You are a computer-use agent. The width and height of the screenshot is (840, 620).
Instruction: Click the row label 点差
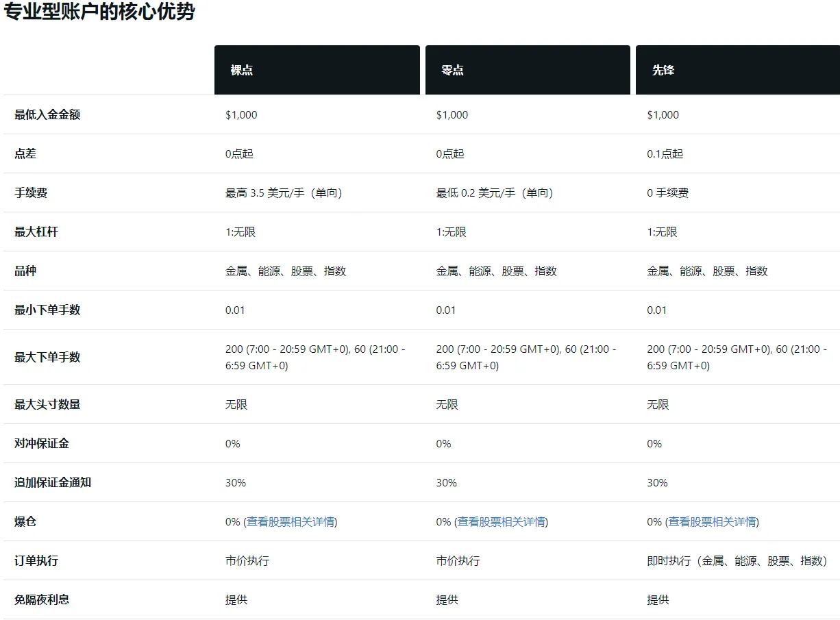point(25,153)
